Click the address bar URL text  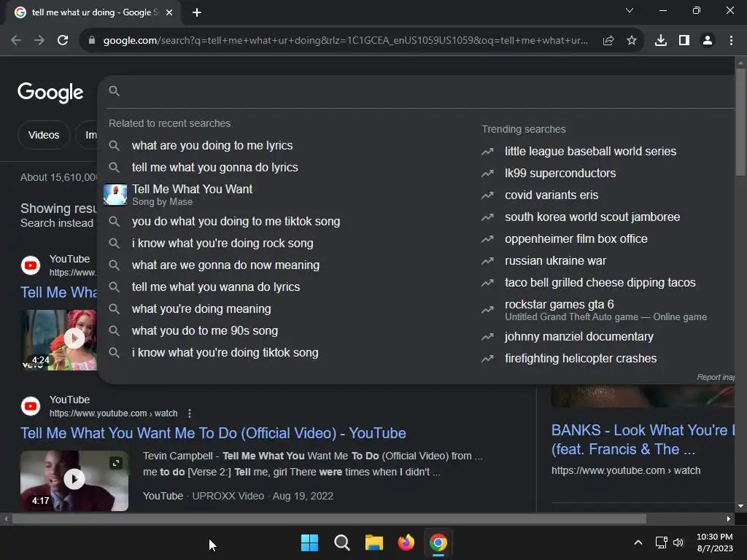click(345, 41)
